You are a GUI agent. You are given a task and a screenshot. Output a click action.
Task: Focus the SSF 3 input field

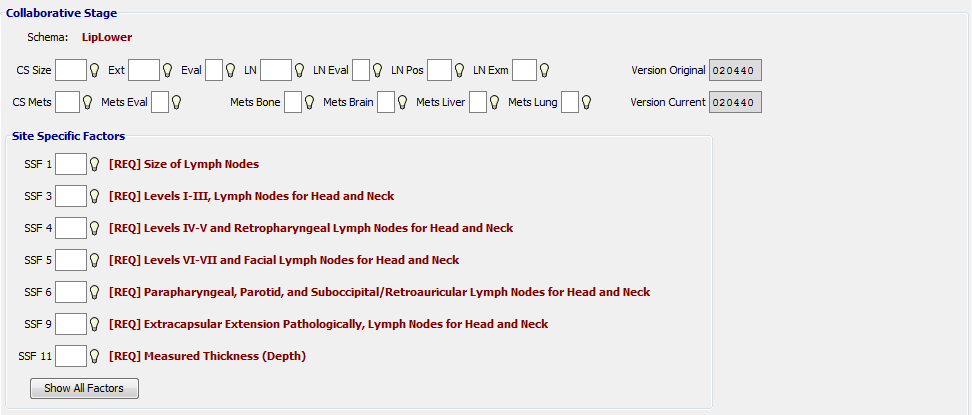[71, 196]
